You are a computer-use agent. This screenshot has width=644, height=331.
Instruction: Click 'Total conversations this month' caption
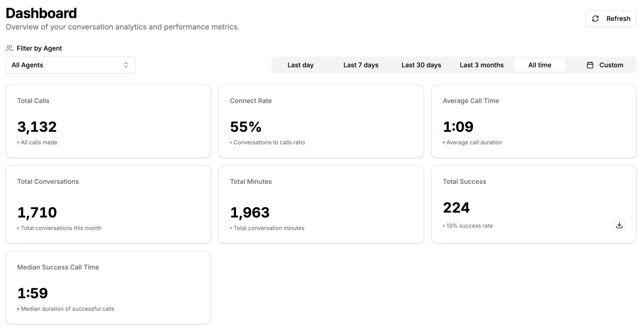pyautogui.click(x=61, y=228)
